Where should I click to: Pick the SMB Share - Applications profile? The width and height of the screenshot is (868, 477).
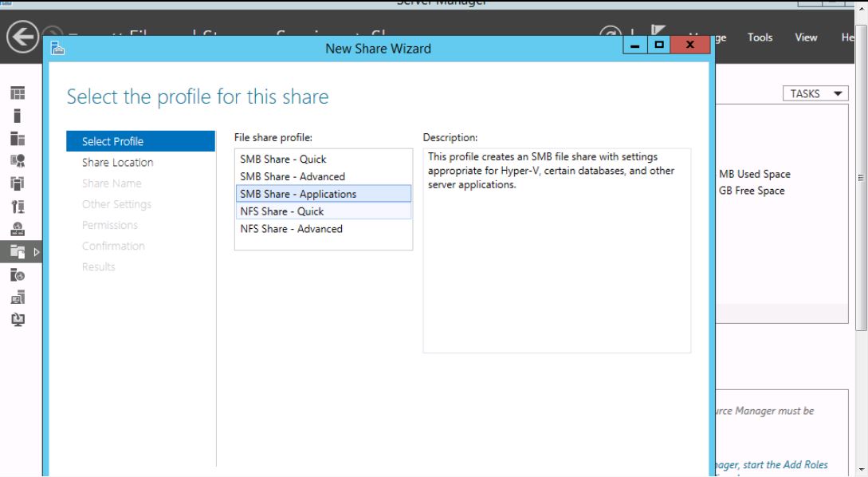[x=298, y=194]
